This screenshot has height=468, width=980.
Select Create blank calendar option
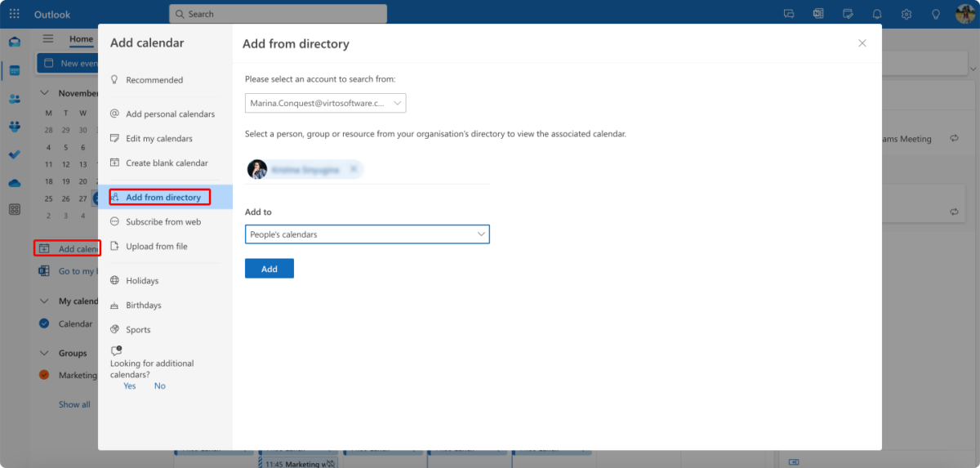point(167,163)
